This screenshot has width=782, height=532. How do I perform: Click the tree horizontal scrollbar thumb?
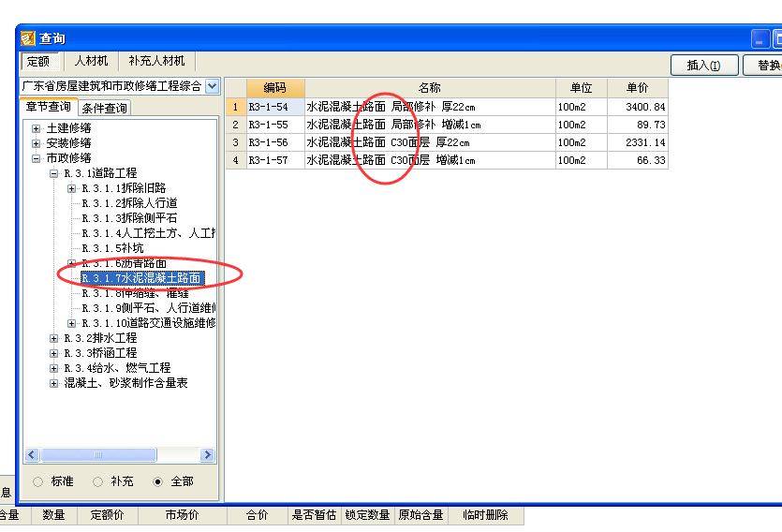[98, 454]
